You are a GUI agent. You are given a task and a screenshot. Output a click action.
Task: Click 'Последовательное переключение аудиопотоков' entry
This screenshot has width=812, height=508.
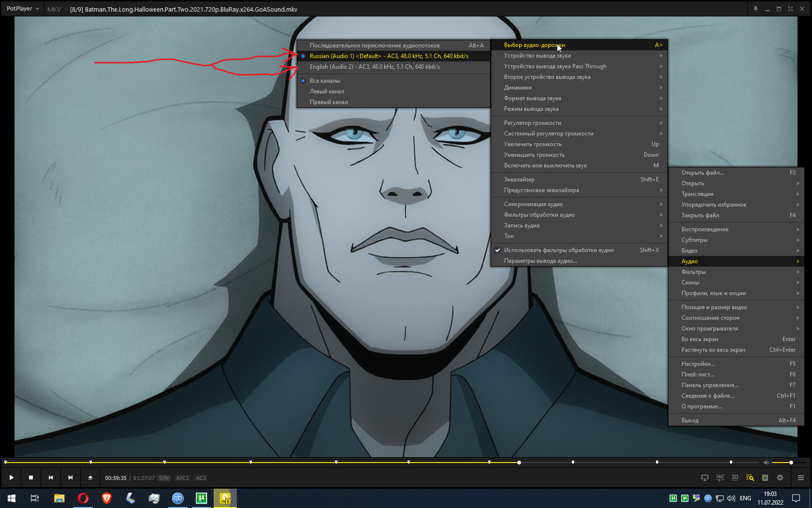[393, 45]
